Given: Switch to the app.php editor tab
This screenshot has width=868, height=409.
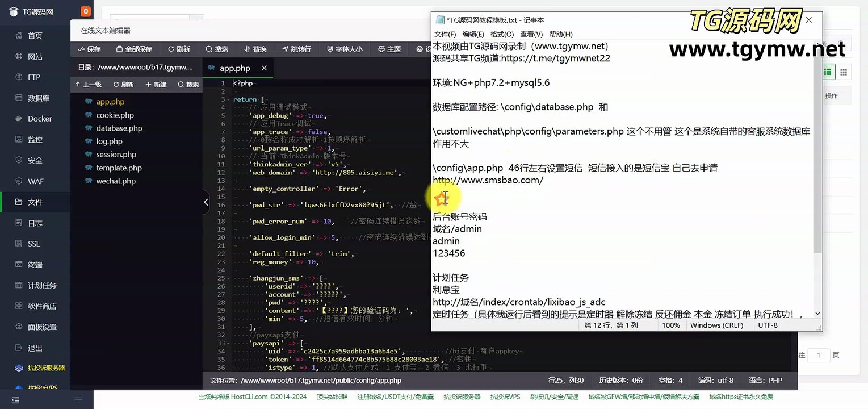Looking at the screenshot, I should pyautogui.click(x=234, y=68).
